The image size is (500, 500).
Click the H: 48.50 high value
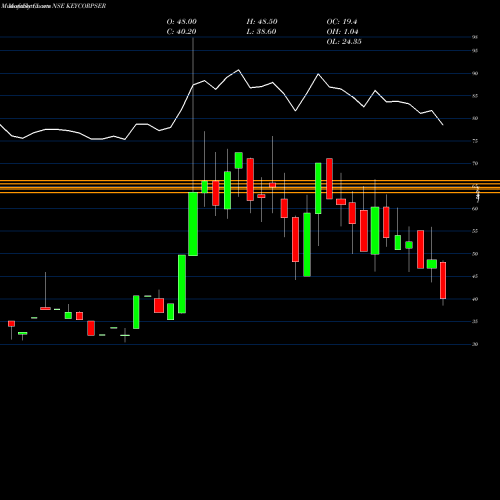coord(262,22)
